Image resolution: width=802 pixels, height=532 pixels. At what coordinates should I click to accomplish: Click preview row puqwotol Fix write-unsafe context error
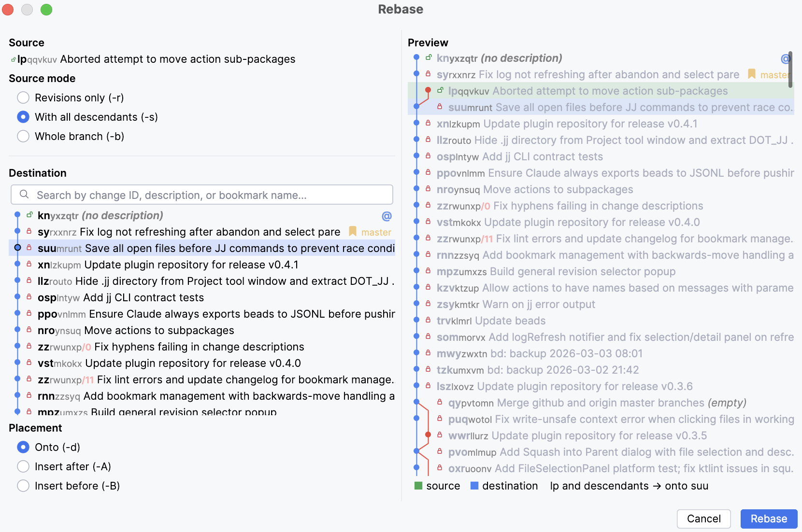(601, 419)
